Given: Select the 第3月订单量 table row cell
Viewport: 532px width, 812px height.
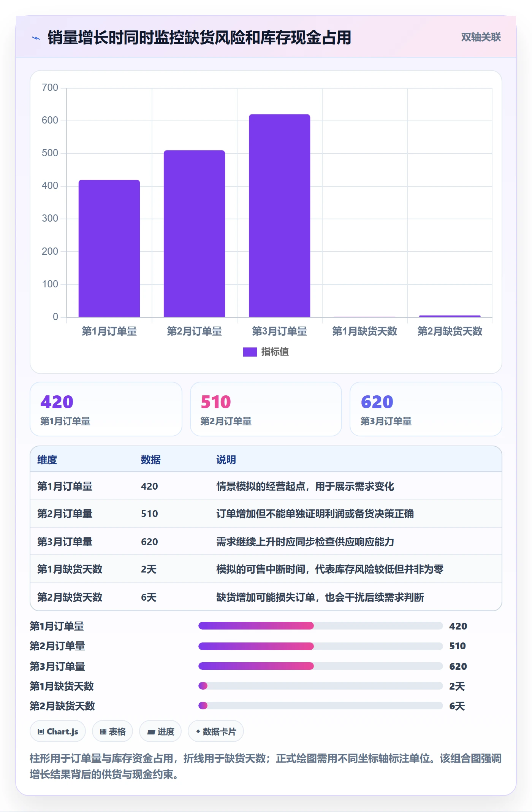Looking at the screenshot, I should pos(65,542).
